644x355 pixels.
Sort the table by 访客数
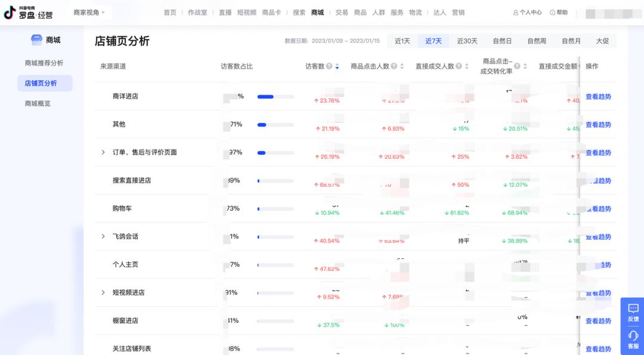[x=336, y=67]
